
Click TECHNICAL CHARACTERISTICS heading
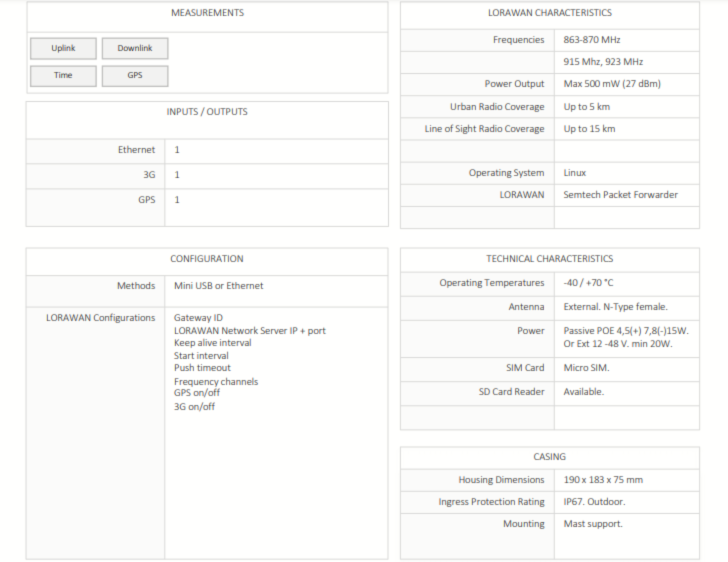click(550, 259)
